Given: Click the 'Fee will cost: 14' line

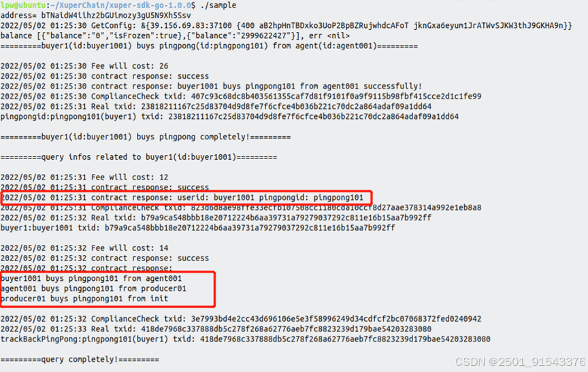Looking at the screenshot, I should (84, 248).
